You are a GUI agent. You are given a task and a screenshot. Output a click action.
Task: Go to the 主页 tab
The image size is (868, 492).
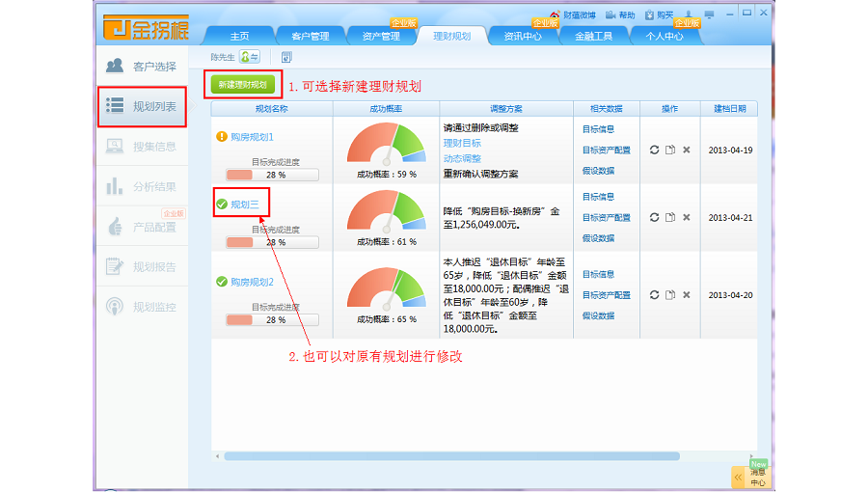(x=239, y=37)
